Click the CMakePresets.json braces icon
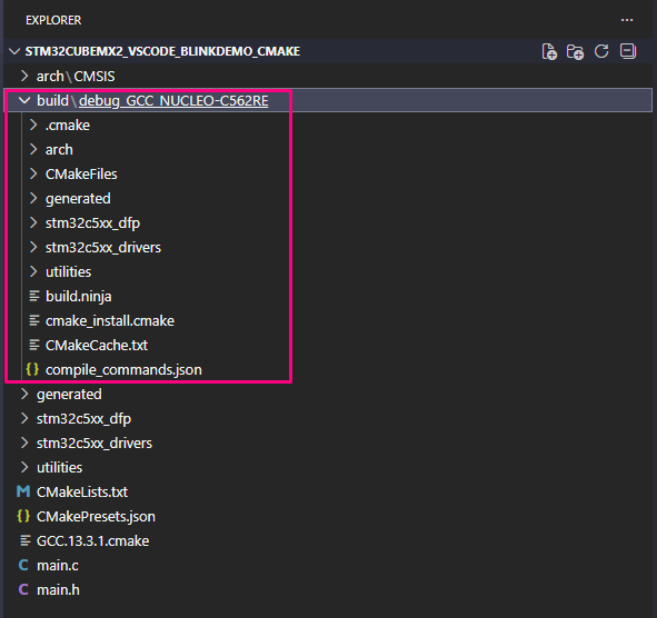Viewport: 657px width, 618px height. point(24,517)
